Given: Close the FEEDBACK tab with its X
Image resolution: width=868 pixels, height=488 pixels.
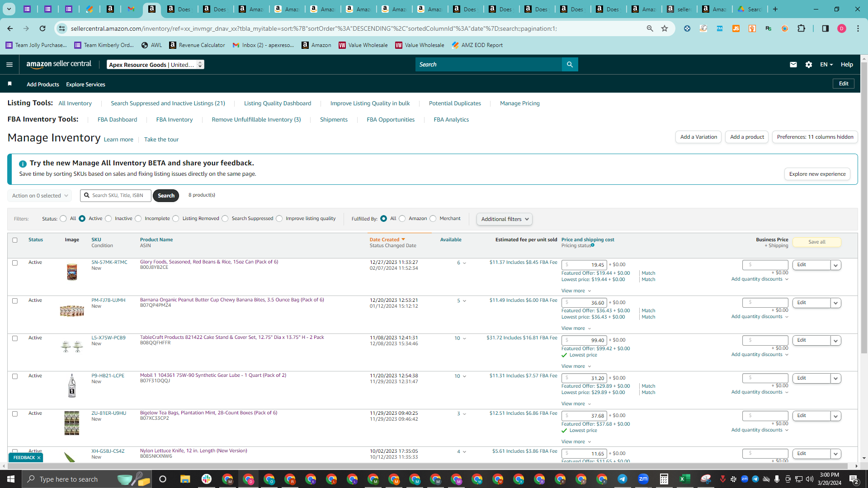Looking at the screenshot, I should [x=39, y=458].
